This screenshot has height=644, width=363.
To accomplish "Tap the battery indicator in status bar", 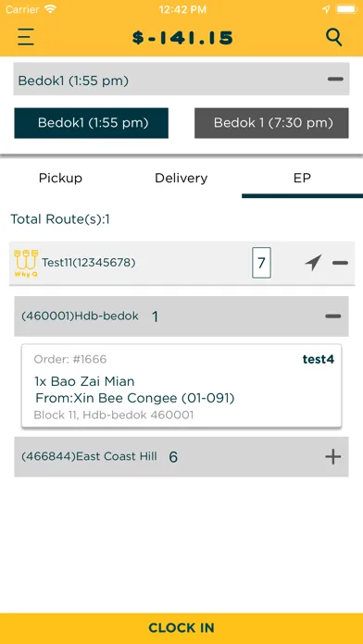I will (346, 9).
